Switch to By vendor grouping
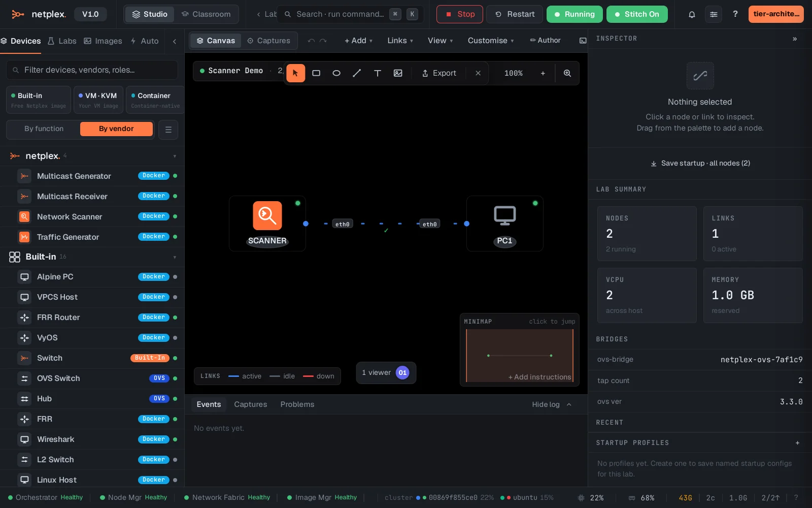This screenshot has width=812, height=508. [x=116, y=129]
